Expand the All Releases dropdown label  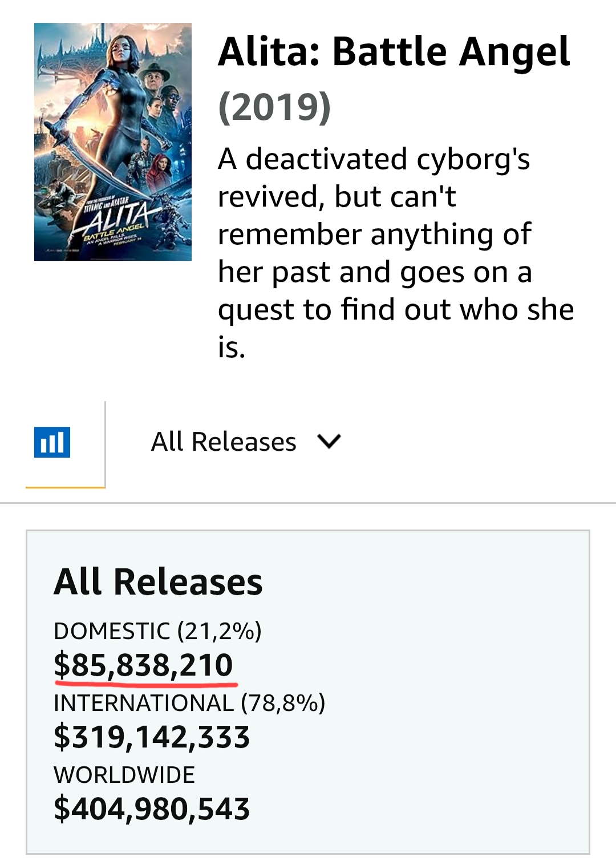(x=224, y=442)
